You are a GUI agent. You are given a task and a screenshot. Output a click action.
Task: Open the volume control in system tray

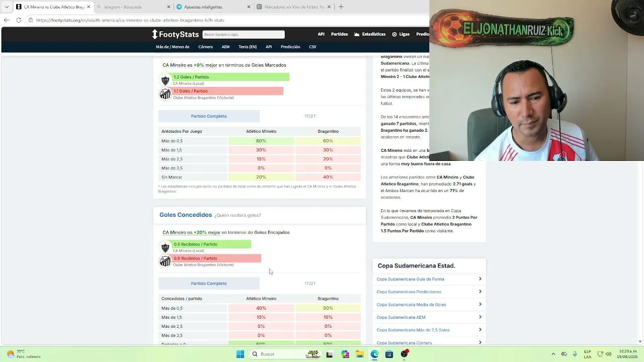click(x=608, y=354)
